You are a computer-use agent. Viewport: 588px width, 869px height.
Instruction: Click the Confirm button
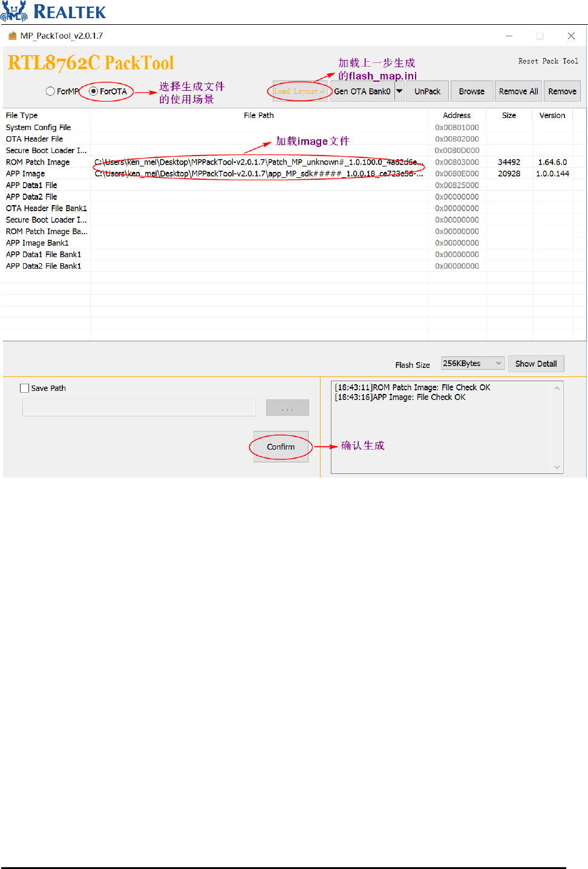pyautogui.click(x=281, y=447)
